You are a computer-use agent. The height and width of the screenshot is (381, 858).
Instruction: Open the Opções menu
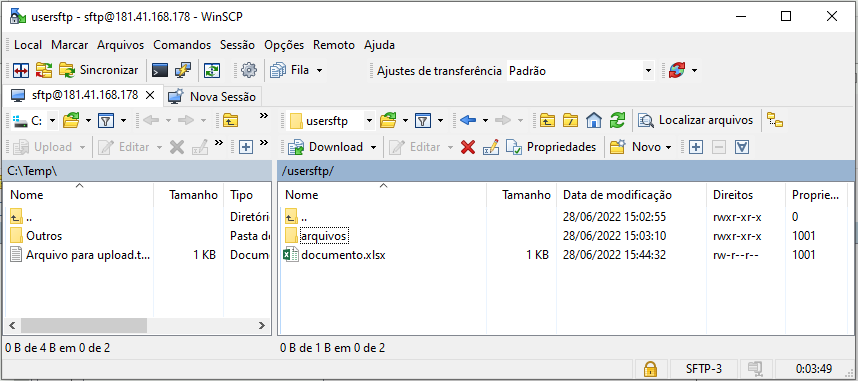tap(284, 45)
